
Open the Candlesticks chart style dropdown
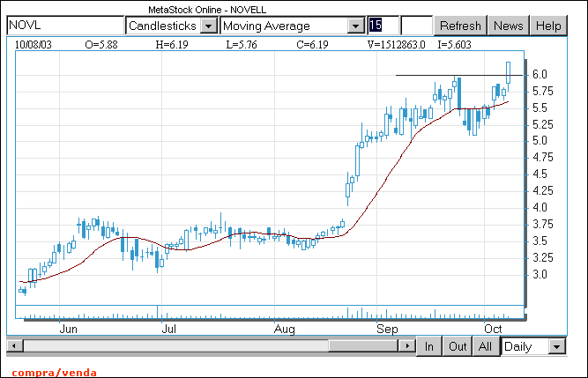click(x=209, y=26)
